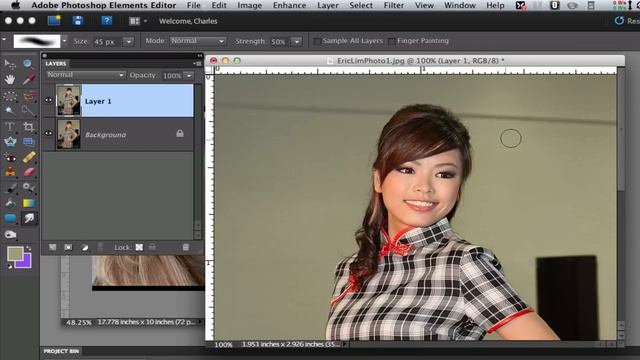Image resolution: width=640 pixels, height=360 pixels.
Task: Select the Spot Healing bandage tool
Action: tap(28, 157)
